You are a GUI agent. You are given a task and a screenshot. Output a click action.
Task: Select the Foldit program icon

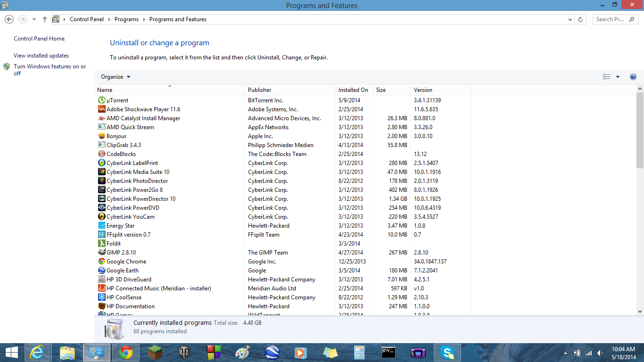point(101,243)
